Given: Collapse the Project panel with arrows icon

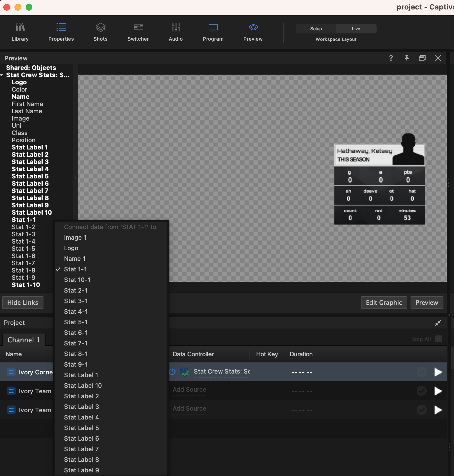Looking at the screenshot, I should (x=438, y=323).
